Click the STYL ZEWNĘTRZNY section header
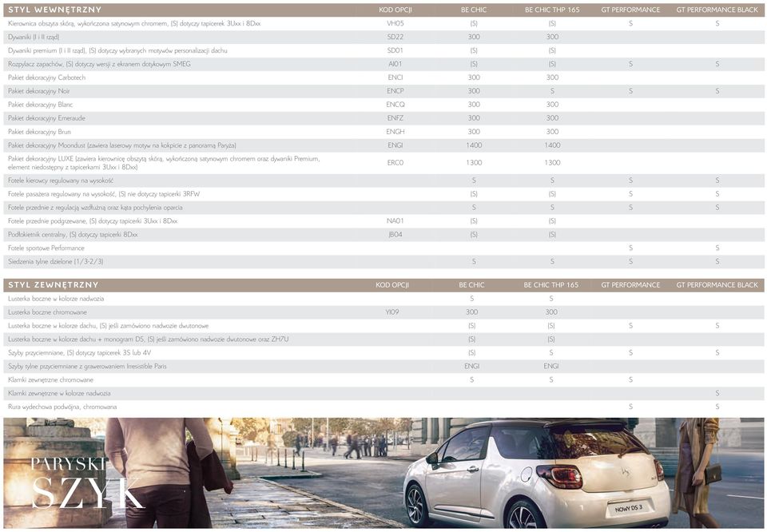Viewport: 767px width, 532px height. coord(54,284)
